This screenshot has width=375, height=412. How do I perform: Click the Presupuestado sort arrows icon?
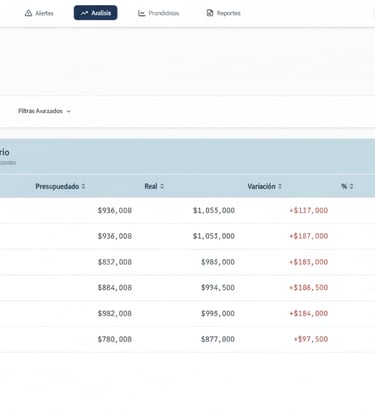pyautogui.click(x=83, y=186)
